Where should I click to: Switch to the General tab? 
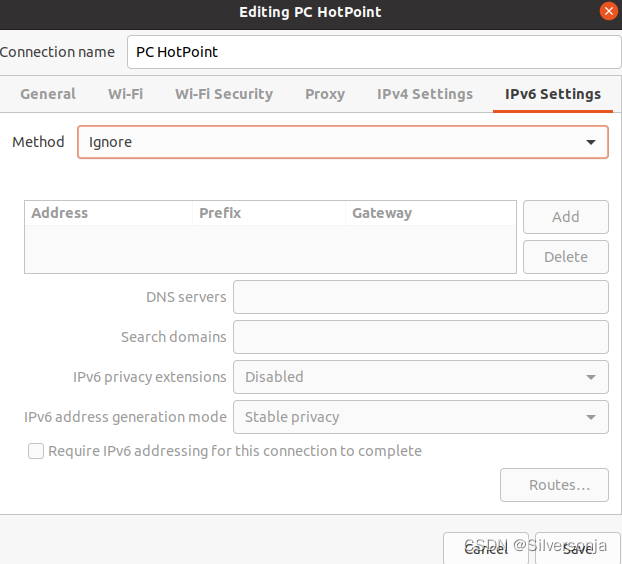coord(48,94)
